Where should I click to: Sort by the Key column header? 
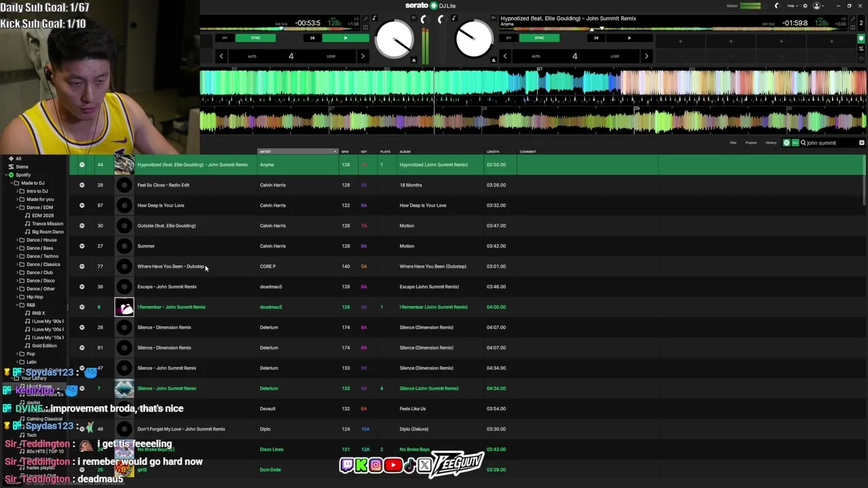[x=364, y=152]
